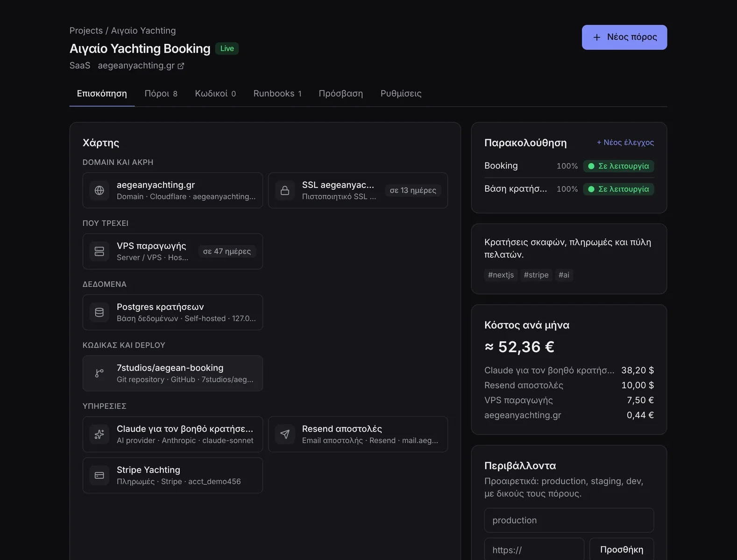Screen dimensions: 737x560
Task: Go to the Πρόσβαση tab
Action: 340,93
